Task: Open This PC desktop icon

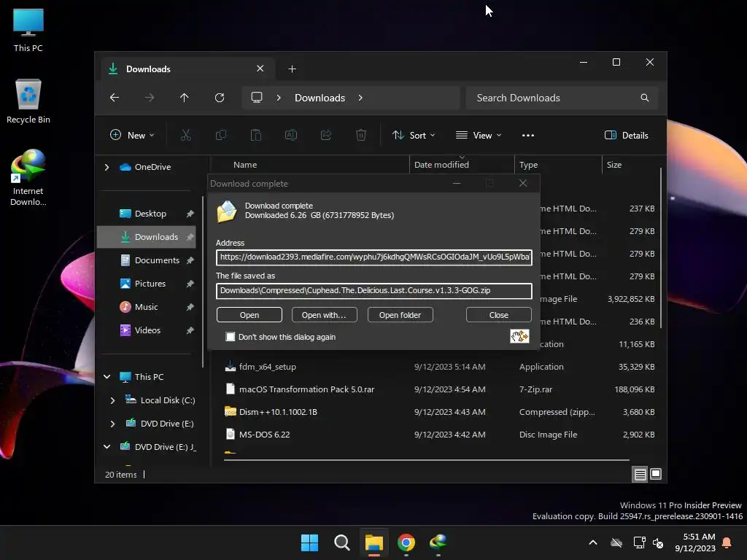Action: [x=28, y=31]
